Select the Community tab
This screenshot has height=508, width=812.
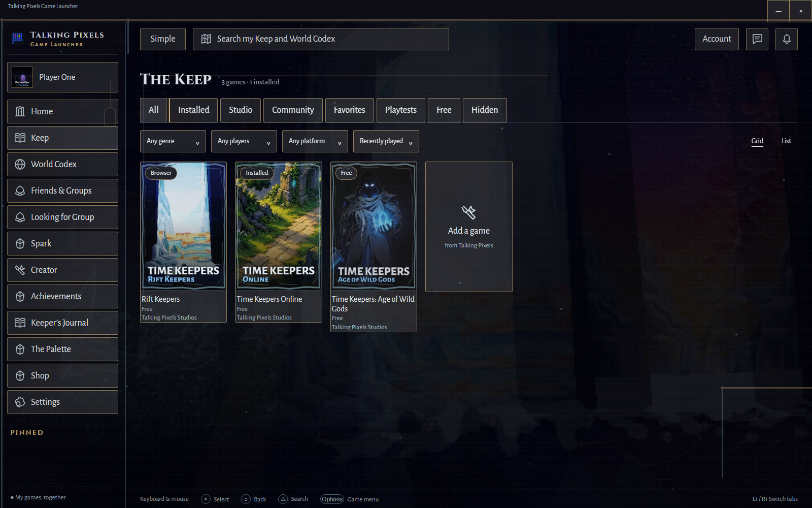pyautogui.click(x=293, y=110)
